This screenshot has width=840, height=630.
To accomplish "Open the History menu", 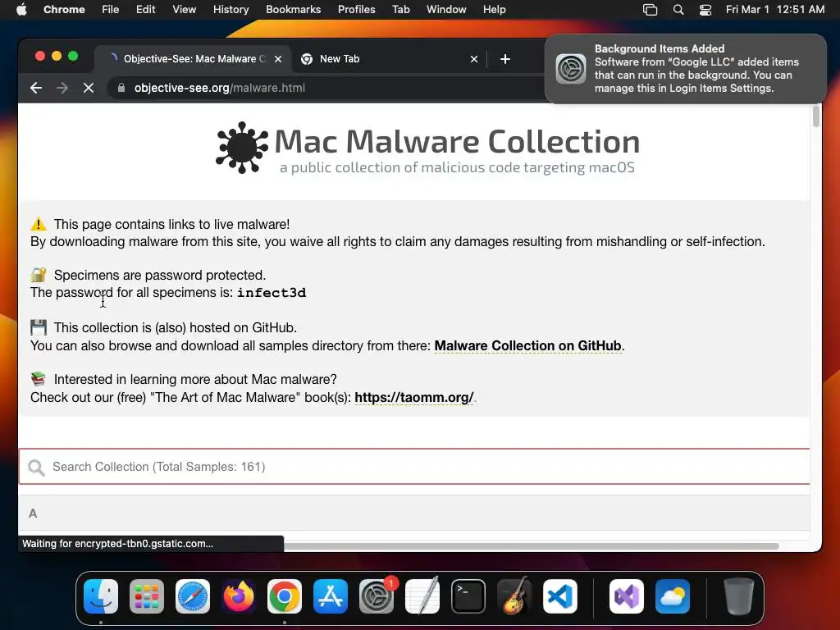I will point(231,9).
